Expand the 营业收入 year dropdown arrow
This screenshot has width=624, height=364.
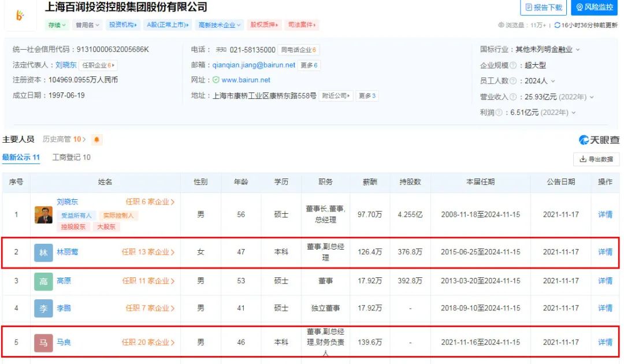[x=592, y=97]
